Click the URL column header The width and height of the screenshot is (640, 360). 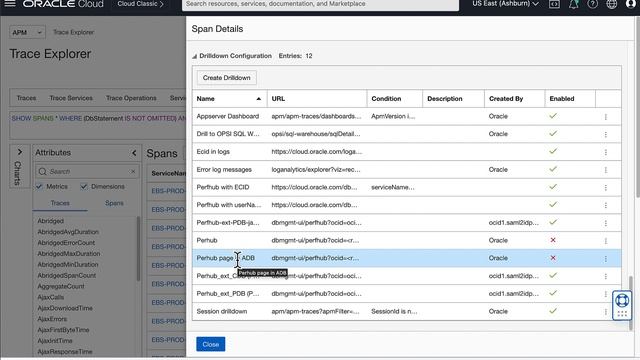[317, 99]
